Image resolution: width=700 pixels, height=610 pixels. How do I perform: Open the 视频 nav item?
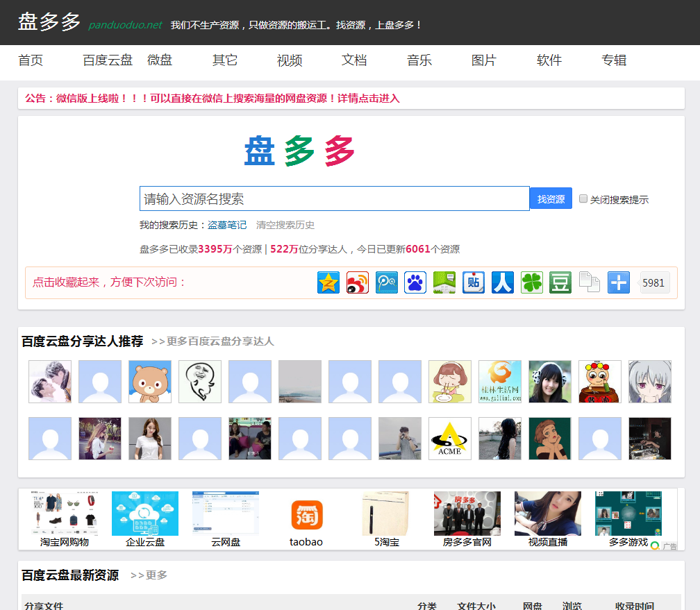290,60
